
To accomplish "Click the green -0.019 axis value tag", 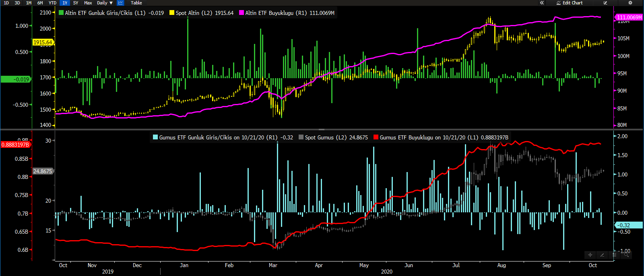I will 16,79.
